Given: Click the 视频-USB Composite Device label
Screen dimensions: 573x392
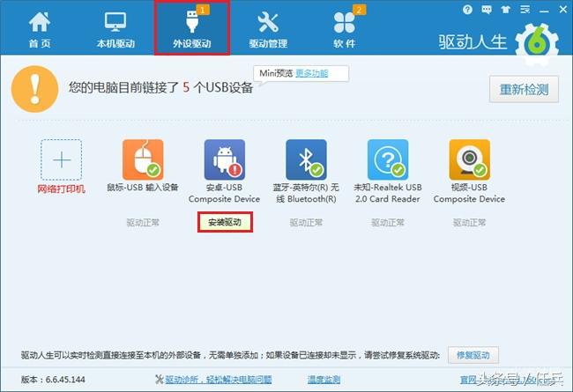Looking at the screenshot, I should 470,193.
